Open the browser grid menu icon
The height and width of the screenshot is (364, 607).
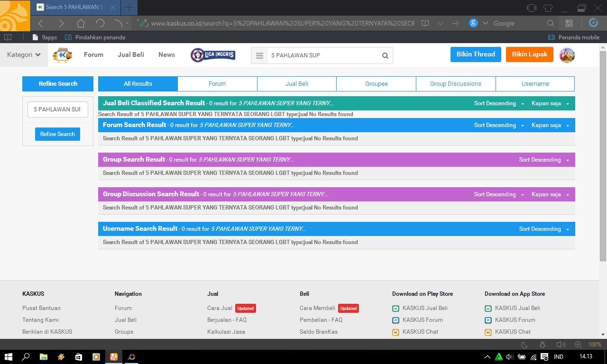coord(569,23)
